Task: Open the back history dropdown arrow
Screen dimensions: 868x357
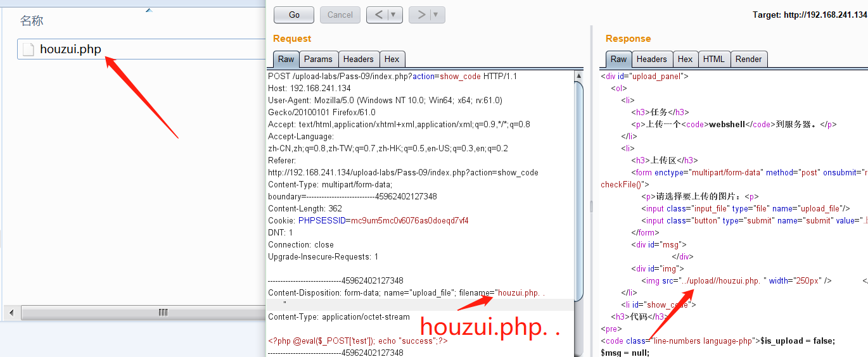Action: click(395, 15)
